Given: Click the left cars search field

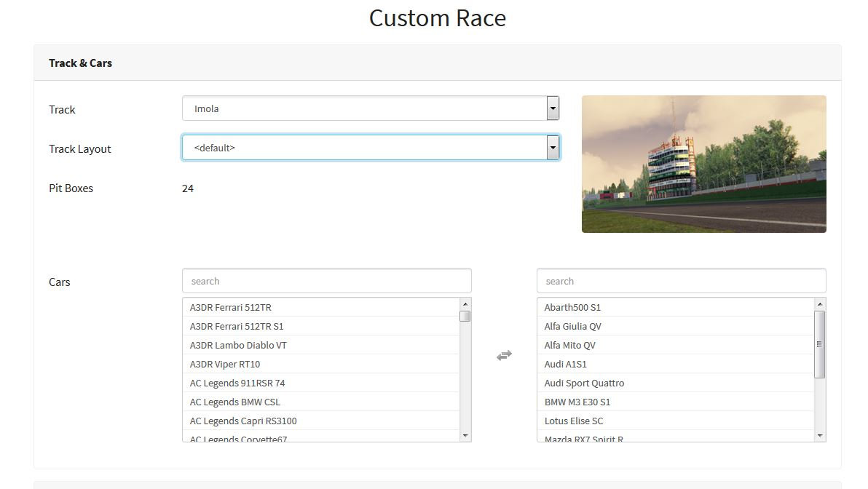Looking at the screenshot, I should point(326,281).
